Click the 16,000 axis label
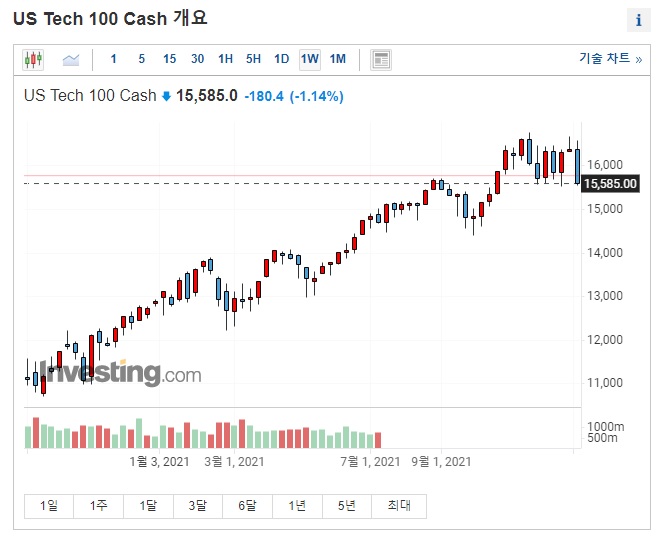 [604, 165]
